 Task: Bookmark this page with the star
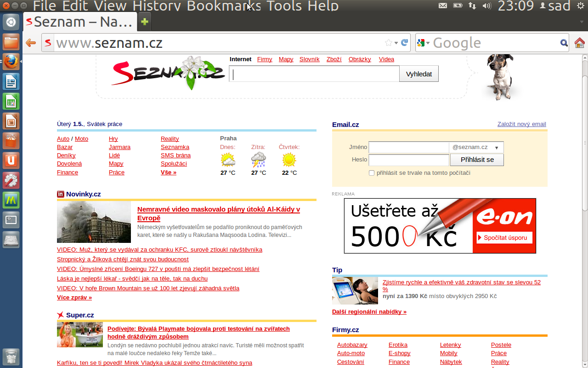(x=389, y=43)
